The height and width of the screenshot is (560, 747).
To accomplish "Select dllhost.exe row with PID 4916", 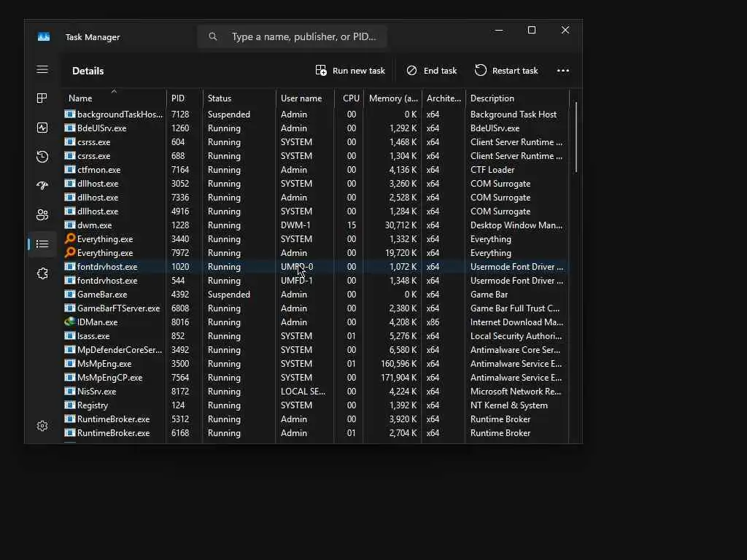I will (x=315, y=211).
